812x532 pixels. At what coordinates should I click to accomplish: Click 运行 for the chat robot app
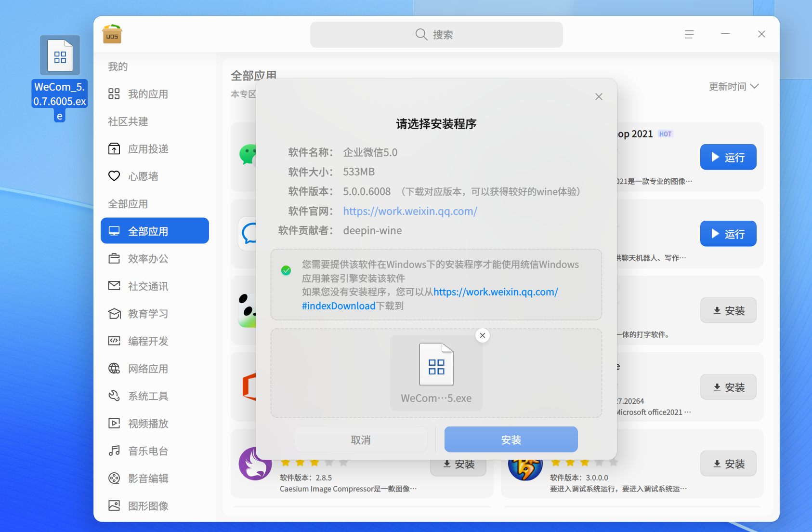(x=728, y=234)
